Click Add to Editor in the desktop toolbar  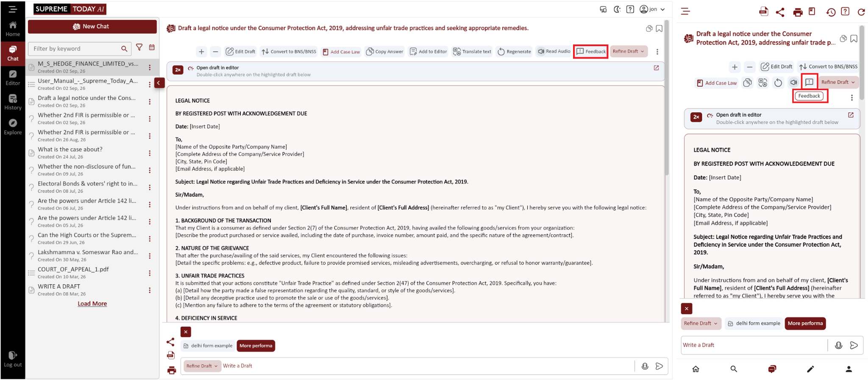click(428, 52)
